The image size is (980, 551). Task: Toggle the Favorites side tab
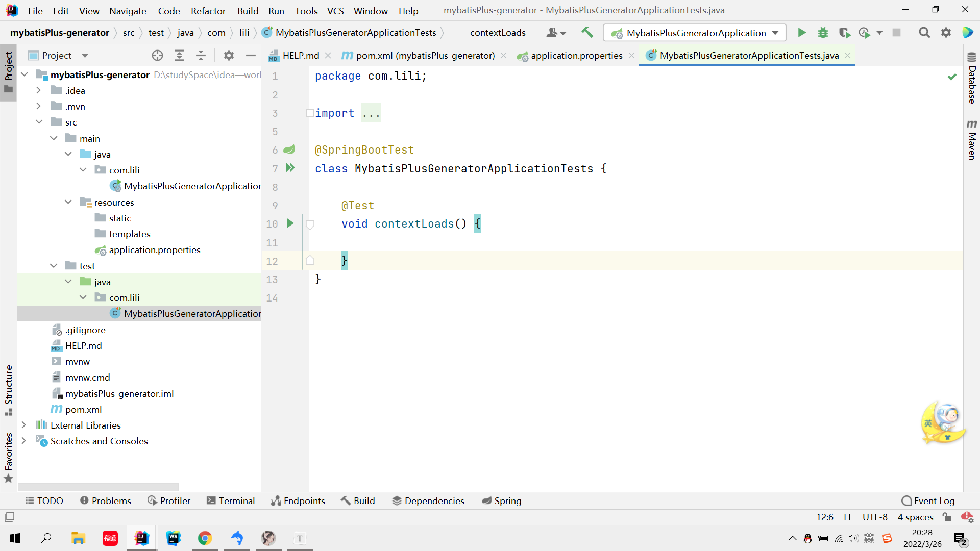coord(9,458)
